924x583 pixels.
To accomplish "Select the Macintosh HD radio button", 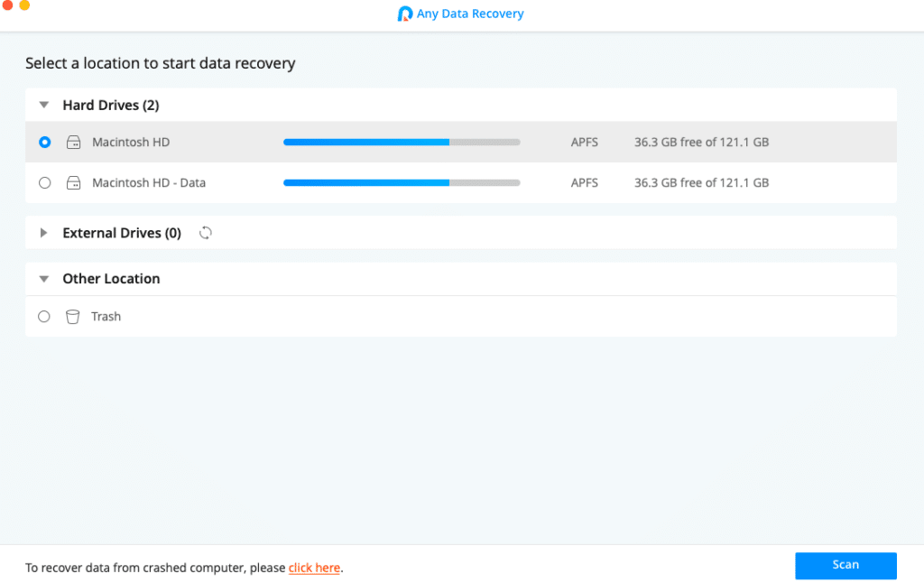I will pos(45,142).
